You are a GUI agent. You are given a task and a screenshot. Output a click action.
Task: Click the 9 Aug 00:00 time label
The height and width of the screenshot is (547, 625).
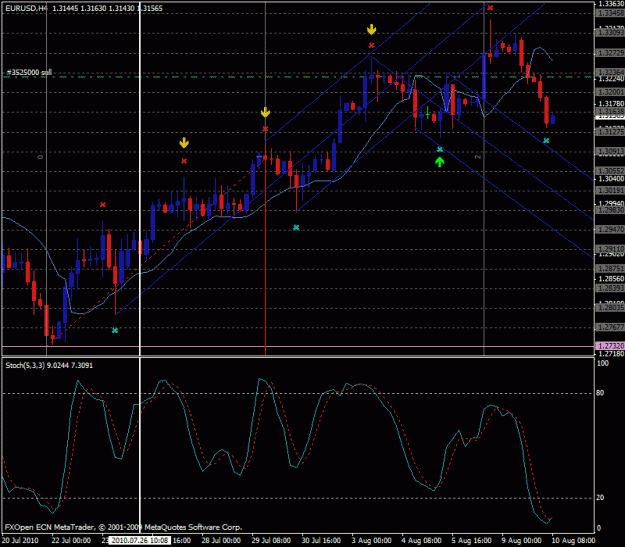521,541
